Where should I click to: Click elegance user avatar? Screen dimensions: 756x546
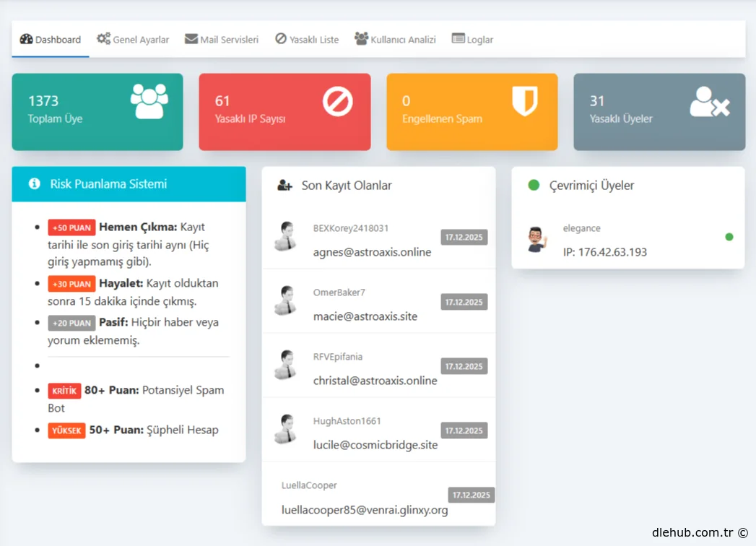tap(536, 239)
